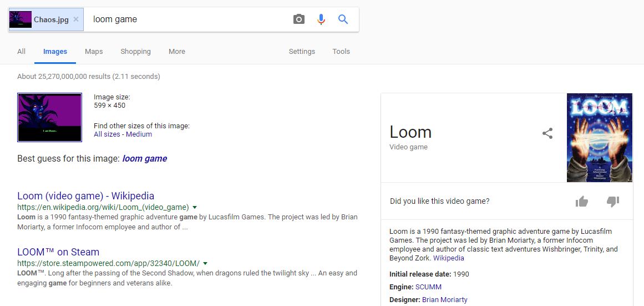644x306 pixels.
Task: Expand the Steam result URL dropdown arrow
Action: pos(205,263)
